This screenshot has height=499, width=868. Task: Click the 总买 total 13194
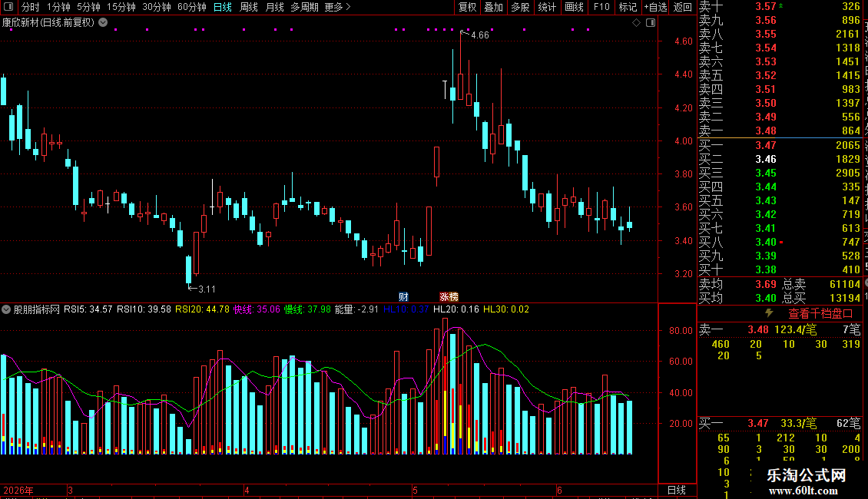click(x=845, y=298)
